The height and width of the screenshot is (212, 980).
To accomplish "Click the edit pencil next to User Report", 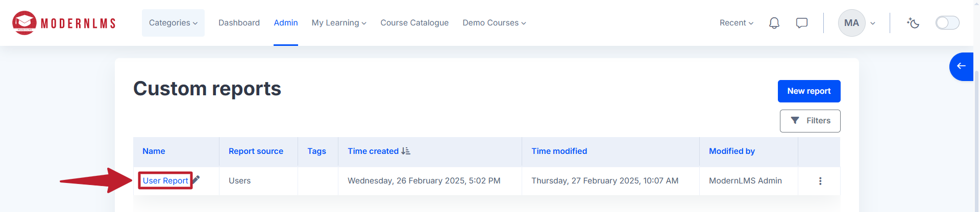I will click(x=196, y=179).
